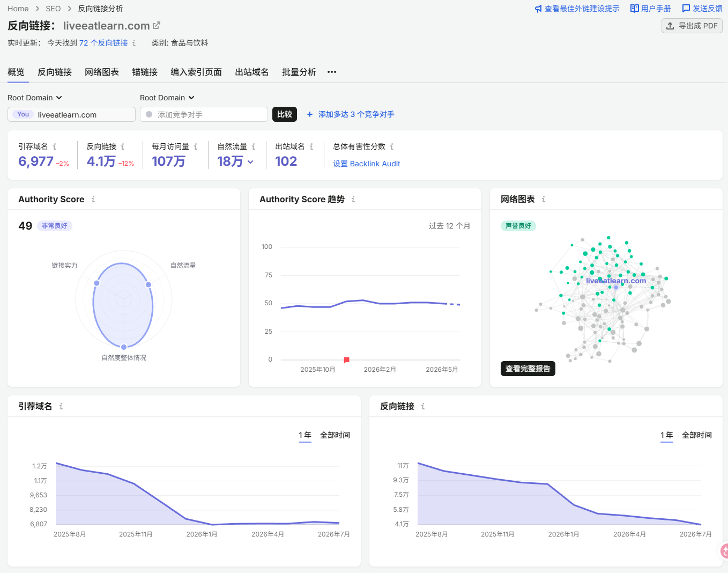Screen dimensions: 728x573
Task: Click the 反向链接 value 4.1万
Action: (101, 161)
